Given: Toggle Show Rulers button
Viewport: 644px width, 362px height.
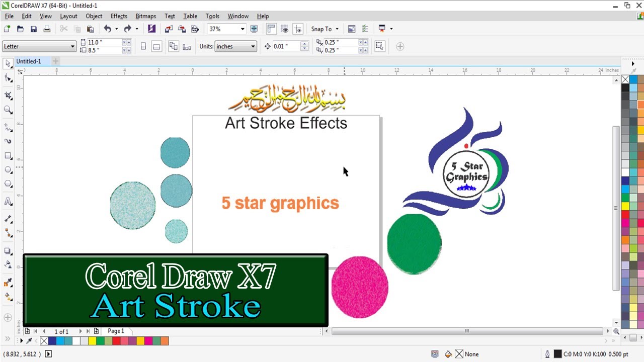Looking at the screenshot, I should pos(271,29).
